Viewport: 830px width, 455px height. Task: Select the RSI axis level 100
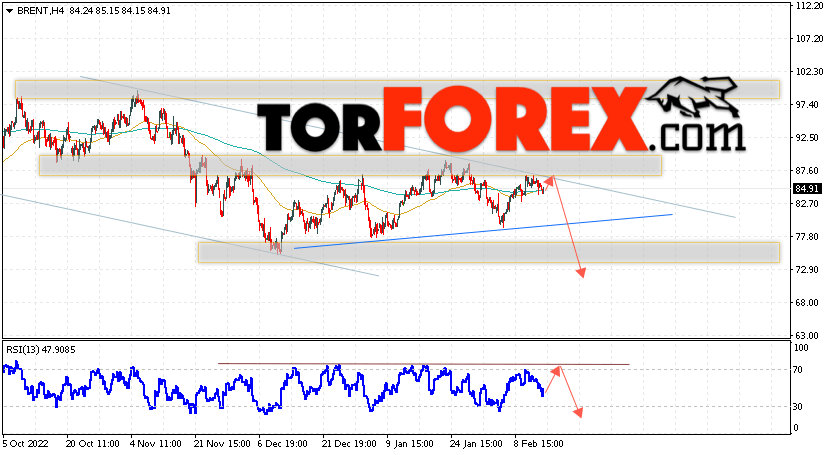pyautogui.click(x=802, y=348)
